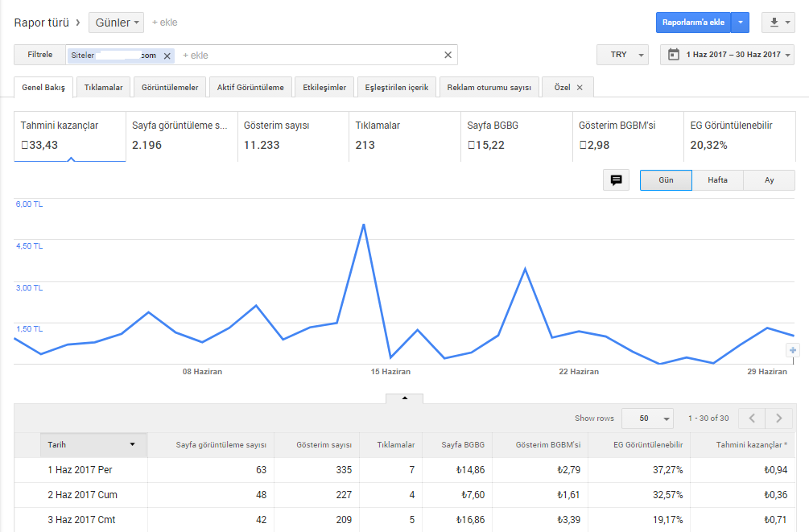Click the chart annotations comment icon

(616, 180)
